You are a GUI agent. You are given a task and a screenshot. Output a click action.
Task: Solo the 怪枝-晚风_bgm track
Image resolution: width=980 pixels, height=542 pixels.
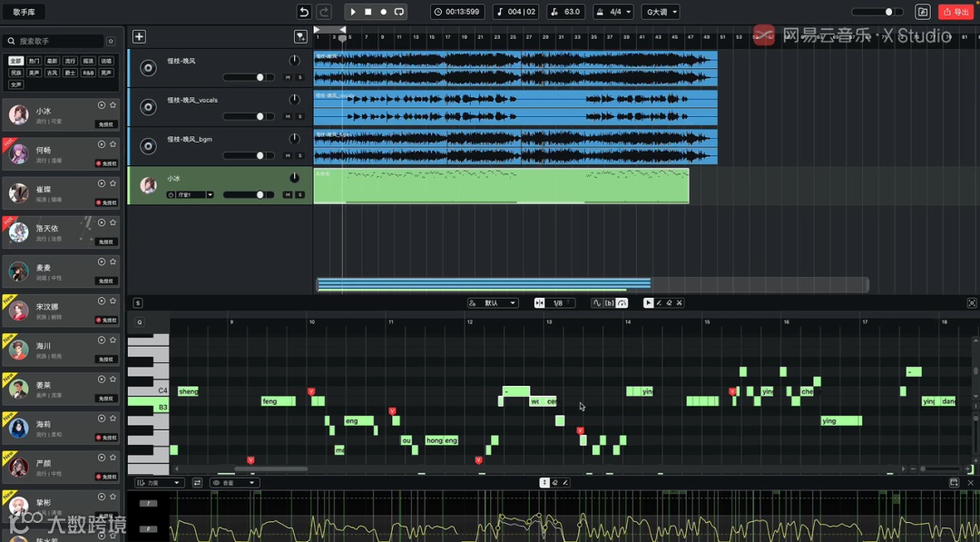[x=300, y=155]
